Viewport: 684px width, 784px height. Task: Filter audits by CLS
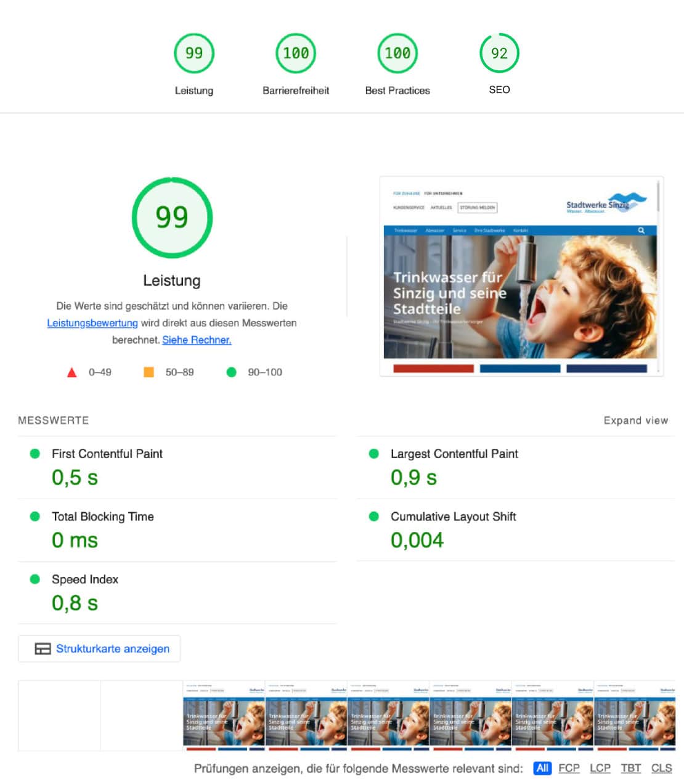(661, 768)
